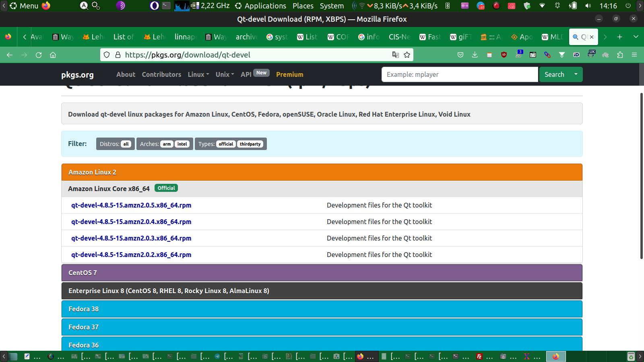The height and width of the screenshot is (362, 644).
Task: Expand the Fedora 38 package section
Action: [322, 309]
